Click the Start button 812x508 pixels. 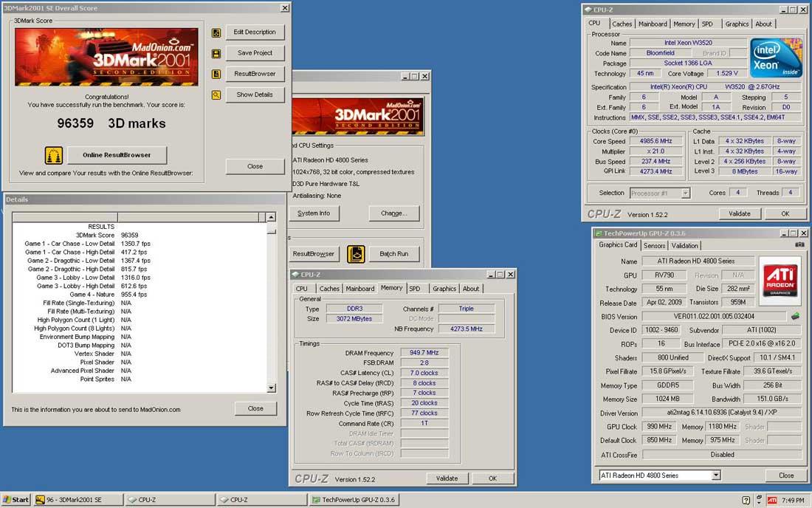(x=16, y=500)
